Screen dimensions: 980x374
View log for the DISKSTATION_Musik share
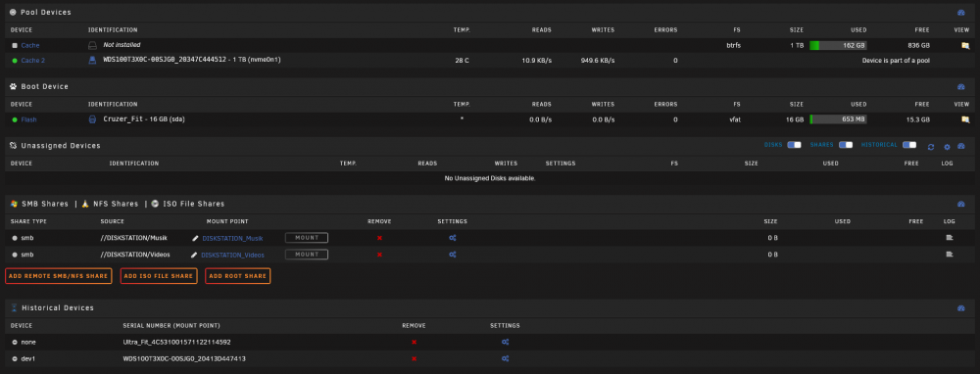coord(950,238)
